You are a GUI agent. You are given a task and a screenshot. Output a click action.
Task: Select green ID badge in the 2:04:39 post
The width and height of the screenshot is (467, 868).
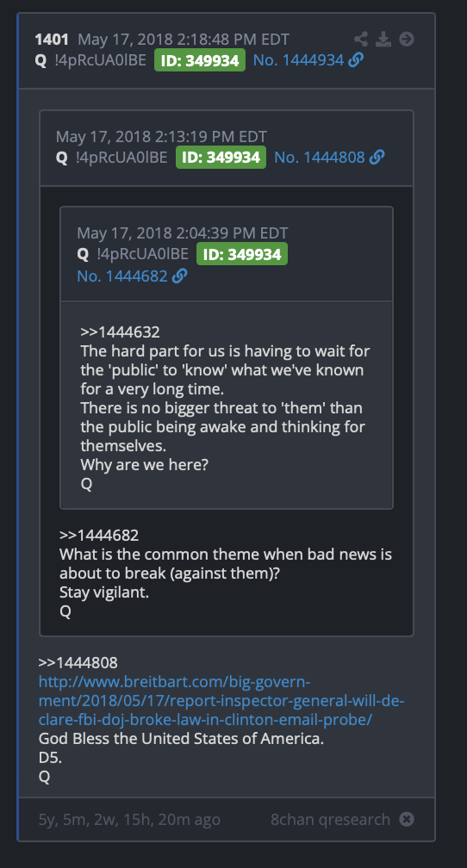pos(242,254)
